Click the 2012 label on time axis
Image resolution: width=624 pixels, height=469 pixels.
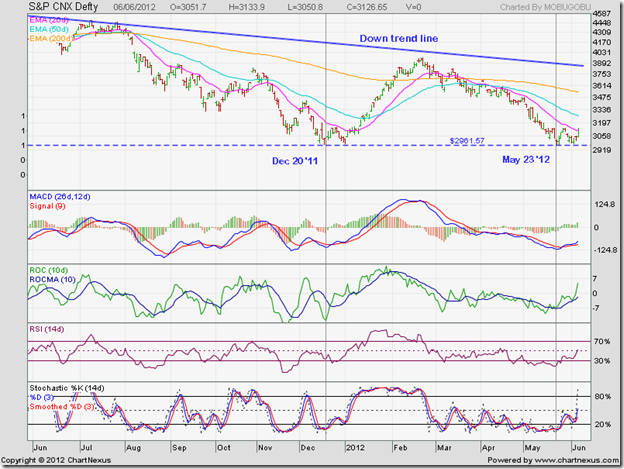click(355, 448)
